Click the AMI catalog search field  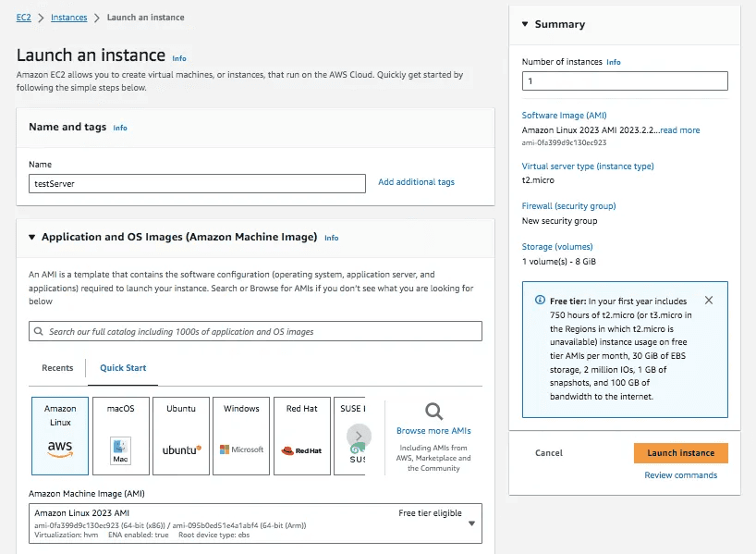tap(255, 331)
